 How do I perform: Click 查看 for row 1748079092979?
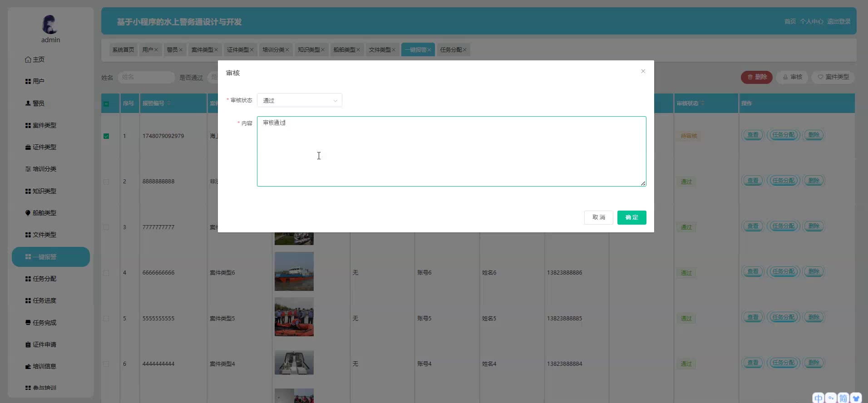click(x=753, y=135)
